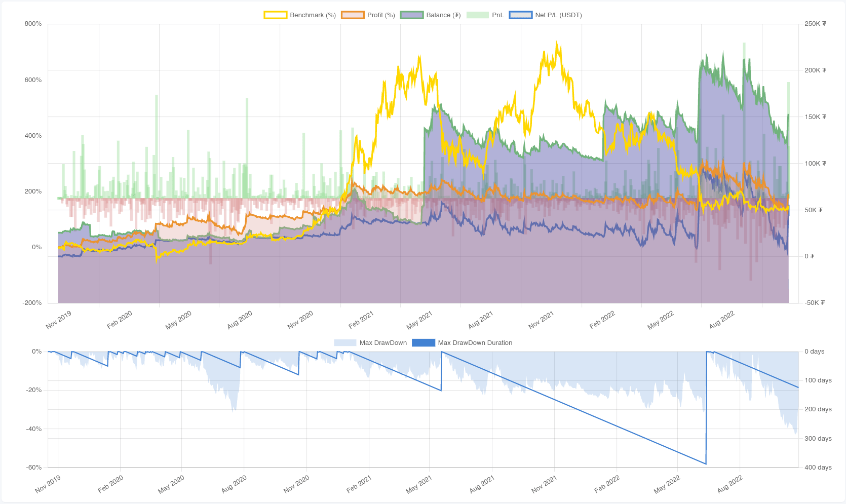Viewport: 846px width, 504px height.
Task: Click the Benchmark peak near Nov 2021
Action: point(557,43)
